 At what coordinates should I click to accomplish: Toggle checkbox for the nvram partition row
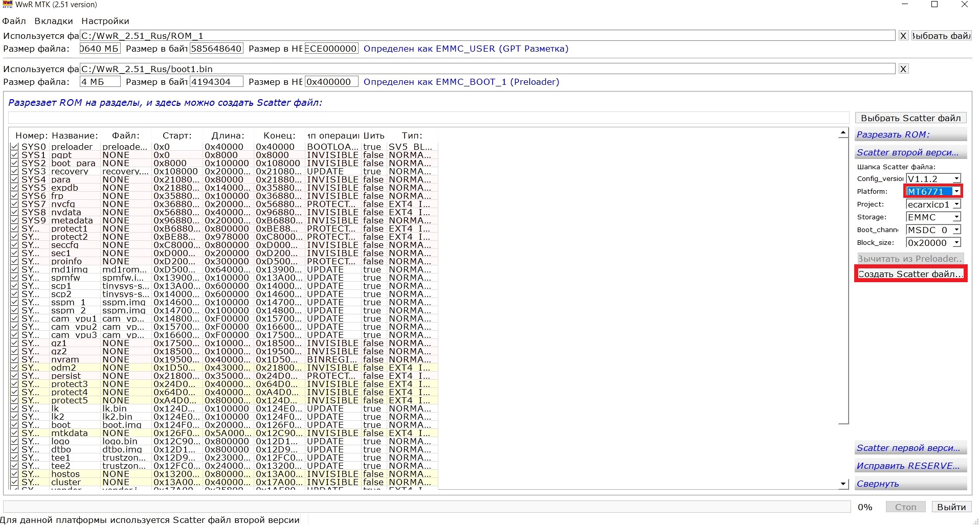(x=14, y=359)
